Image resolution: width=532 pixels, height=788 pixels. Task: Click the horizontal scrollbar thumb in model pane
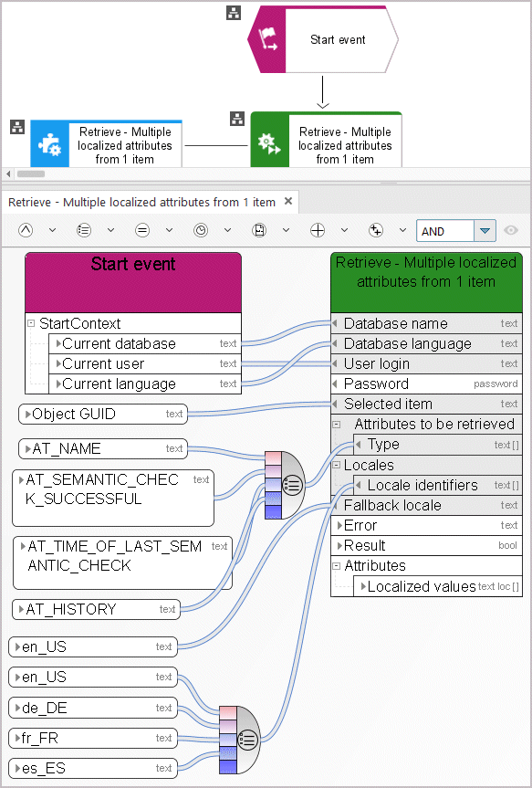[x=31, y=173]
